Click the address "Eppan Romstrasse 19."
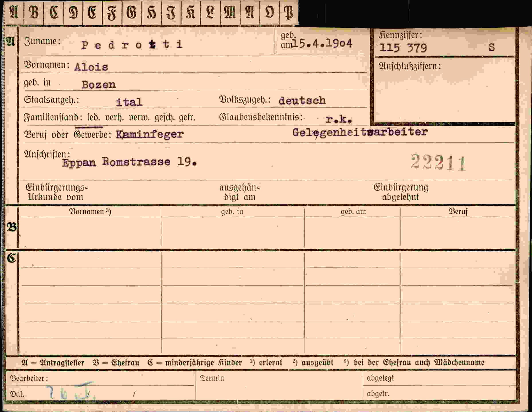The image size is (532, 412). pyautogui.click(x=129, y=162)
